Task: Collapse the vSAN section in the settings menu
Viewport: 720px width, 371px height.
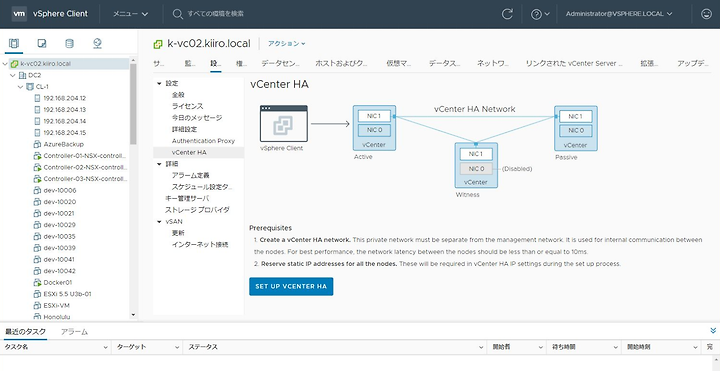Action: tap(159, 222)
